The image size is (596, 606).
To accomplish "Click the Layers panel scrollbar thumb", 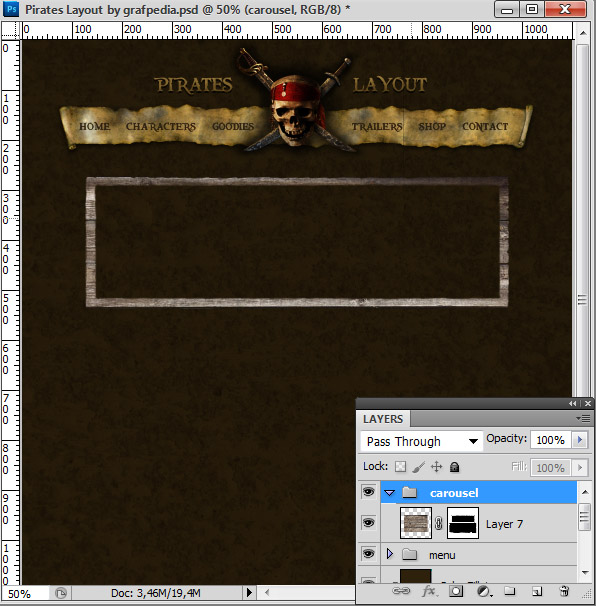I will (585, 517).
